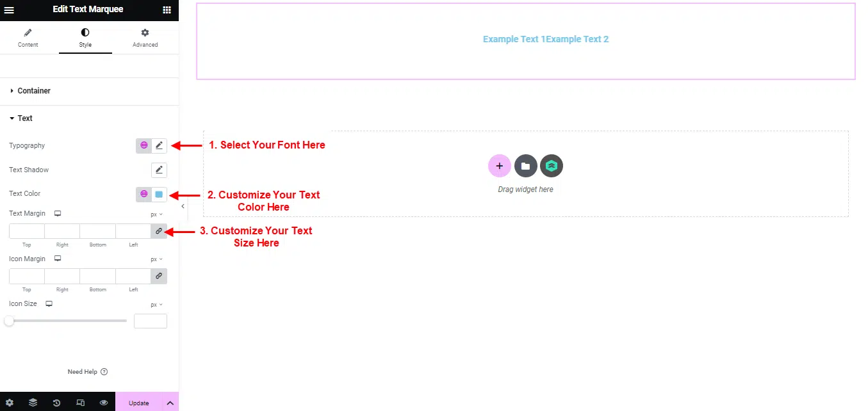Open page Settings gear in bottom bar
This screenshot has height=411, width=868.
point(10,403)
